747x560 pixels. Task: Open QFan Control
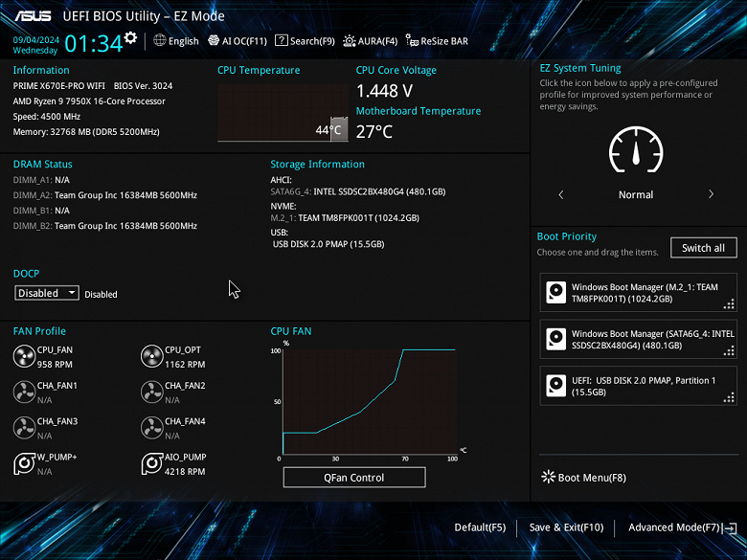354,477
